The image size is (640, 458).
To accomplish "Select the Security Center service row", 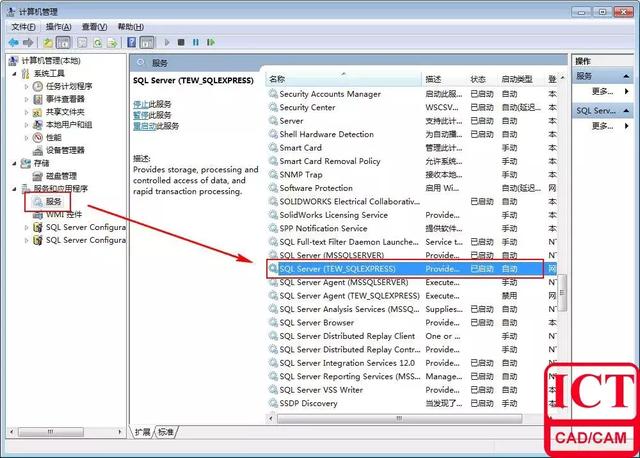I will tap(412, 107).
